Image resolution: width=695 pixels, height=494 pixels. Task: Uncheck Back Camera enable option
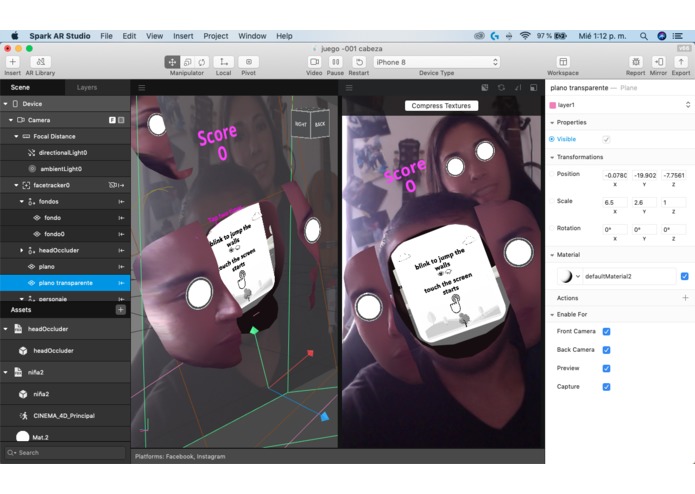(x=606, y=350)
